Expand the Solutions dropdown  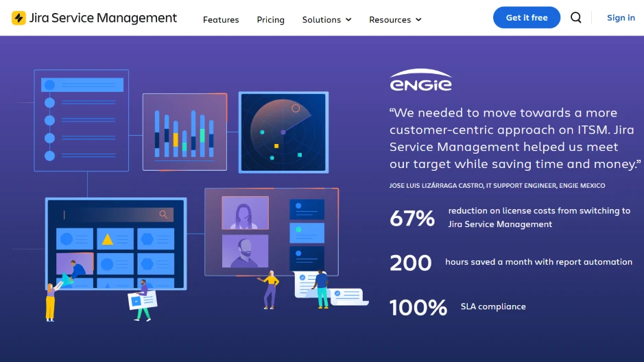(327, 20)
